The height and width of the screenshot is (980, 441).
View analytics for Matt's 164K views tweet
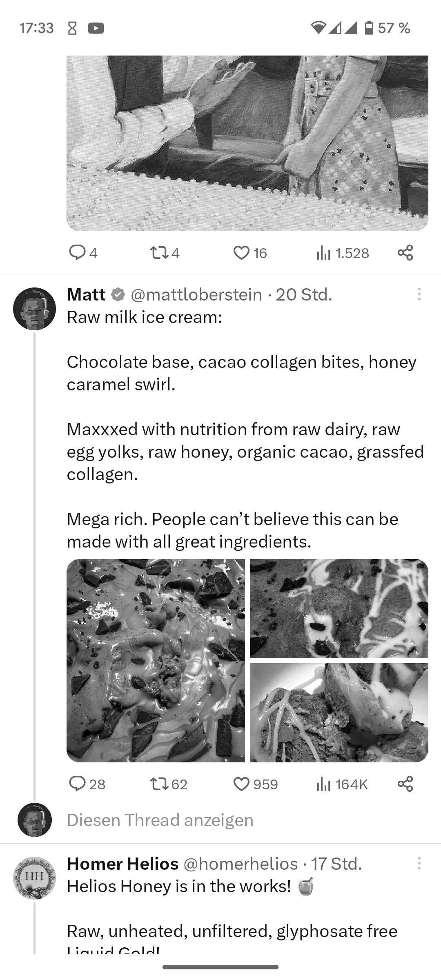click(323, 784)
